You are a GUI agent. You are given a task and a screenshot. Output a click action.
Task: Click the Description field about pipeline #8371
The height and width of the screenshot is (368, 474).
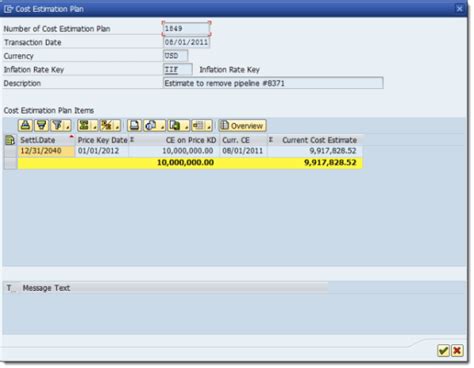[x=273, y=83]
